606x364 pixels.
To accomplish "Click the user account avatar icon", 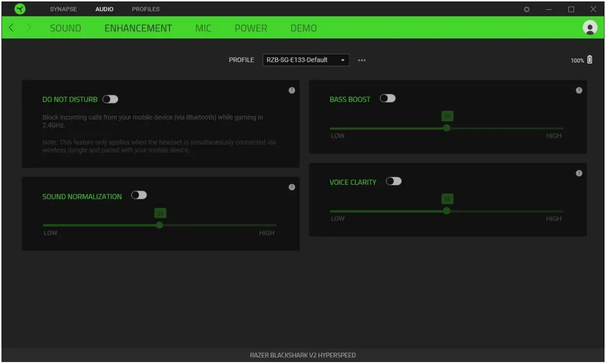I will pyautogui.click(x=590, y=28).
